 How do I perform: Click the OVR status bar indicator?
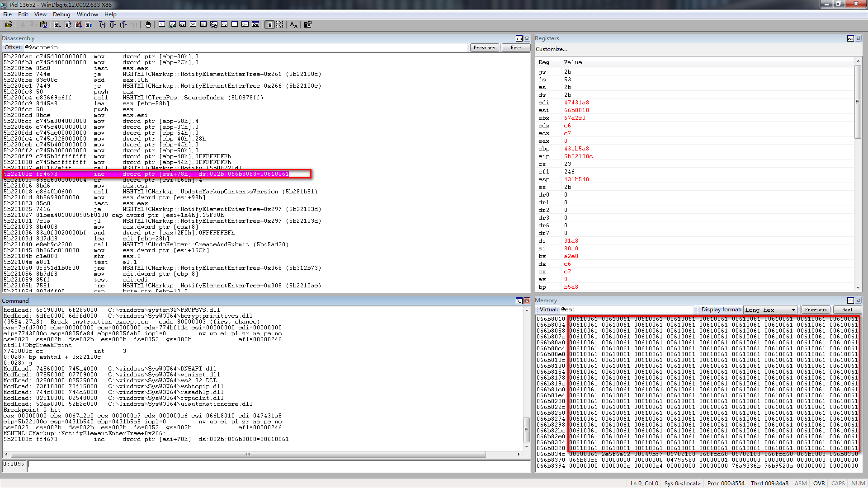coord(819,483)
